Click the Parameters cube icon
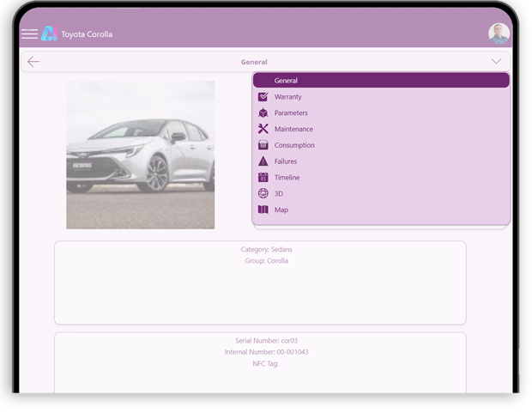This screenshot has height=419, width=532. [263, 112]
